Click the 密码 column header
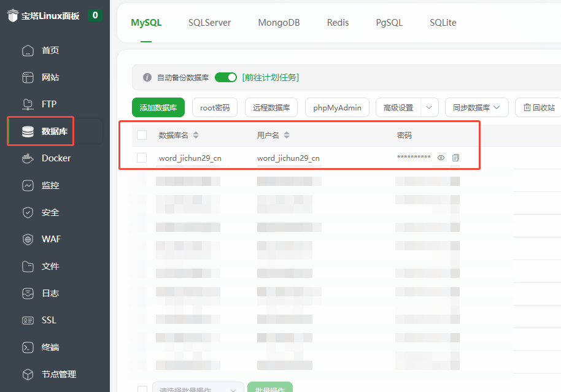The image size is (561, 392). 404,135
